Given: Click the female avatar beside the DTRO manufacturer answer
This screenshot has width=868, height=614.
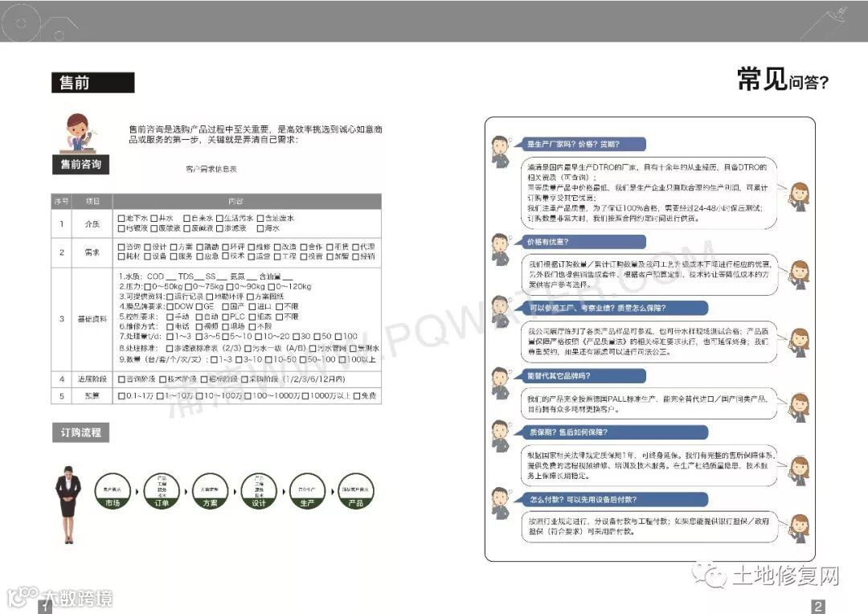Looking at the screenshot, I should (x=800, y=197).
